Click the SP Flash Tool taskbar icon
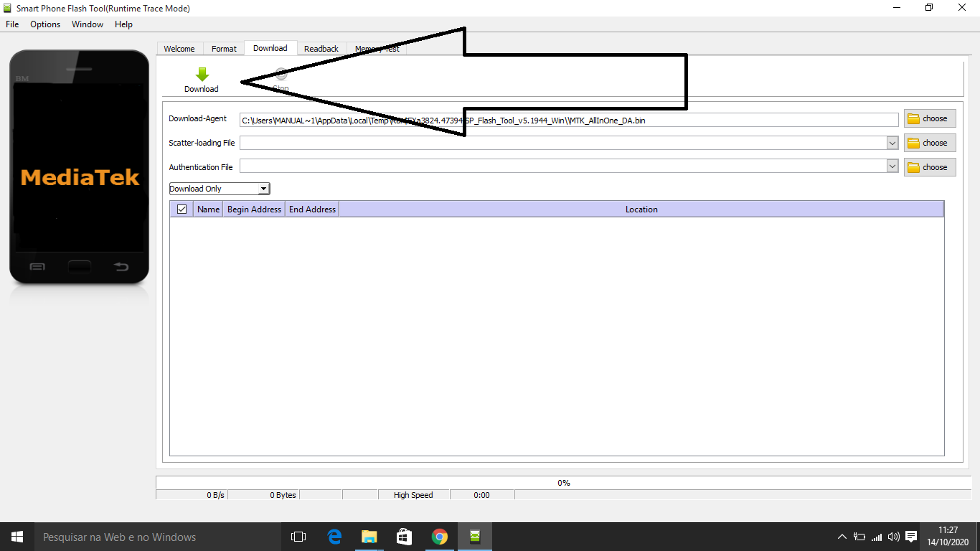Screen dimensions: 980x551 click(475, 537)
